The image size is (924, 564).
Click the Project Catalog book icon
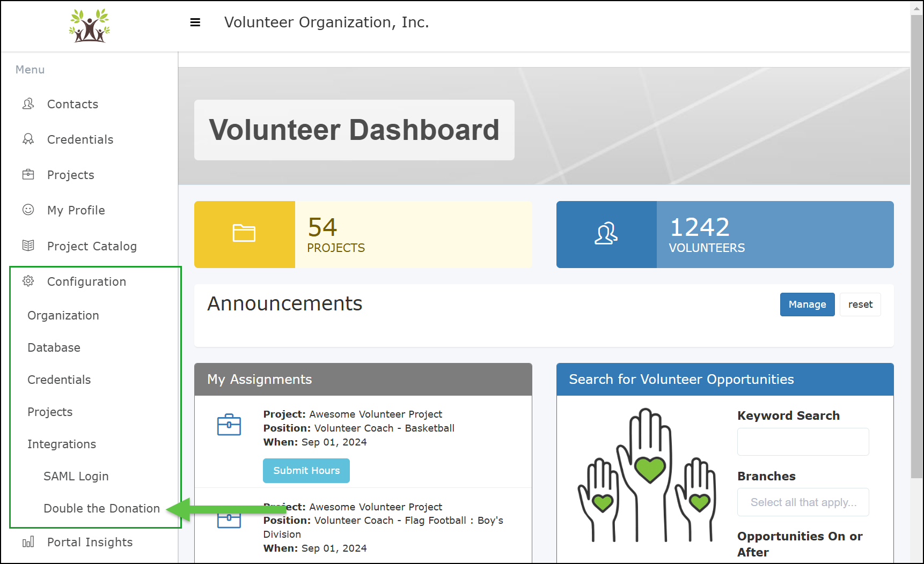(29, 246)
